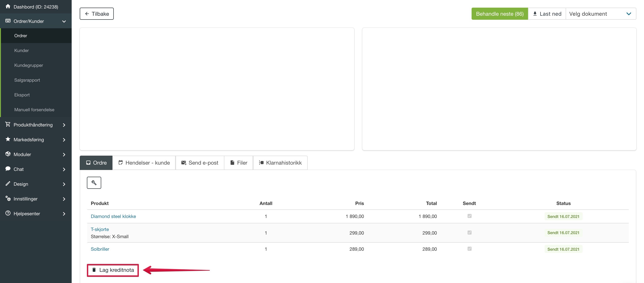Toggle Sendt checkbox for Diamond steel klokke
This screenshot has height=283, width=644.
(x=470, y=216)
